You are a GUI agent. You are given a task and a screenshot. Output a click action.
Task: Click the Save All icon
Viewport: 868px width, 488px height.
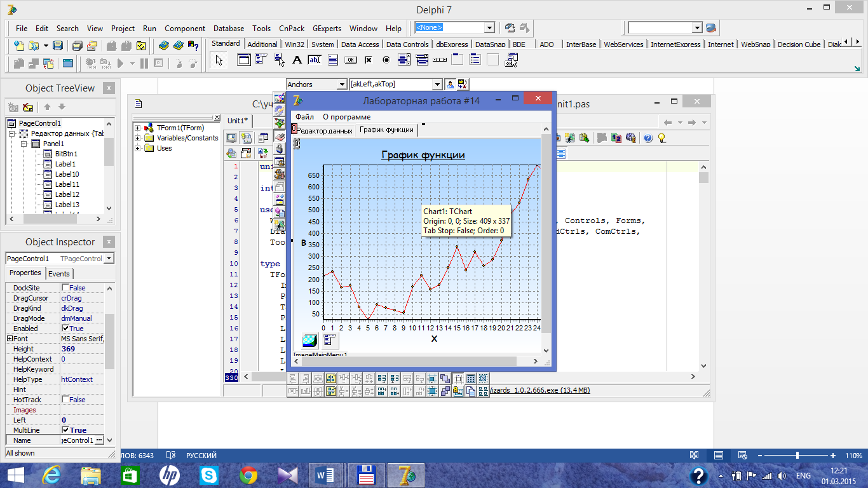pos(77,46)
